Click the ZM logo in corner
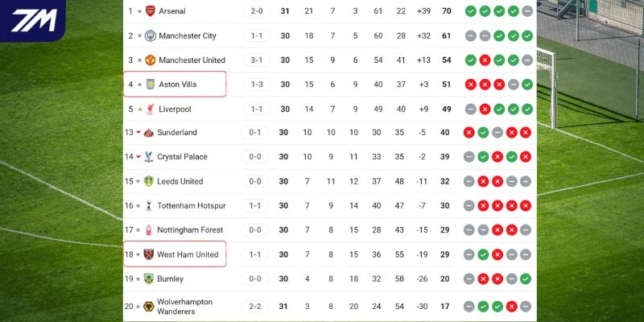This screenshot has width=644, height=322. click(x=32, y=20)
